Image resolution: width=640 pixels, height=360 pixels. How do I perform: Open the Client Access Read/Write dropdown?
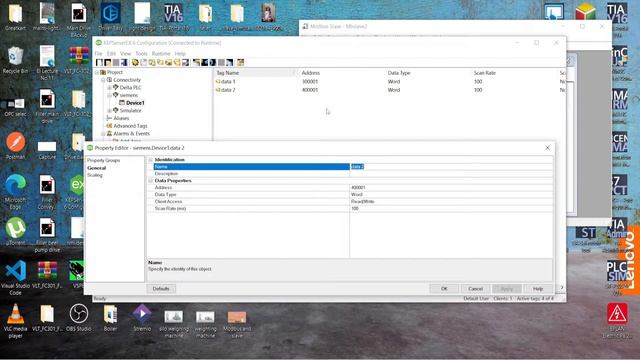[x=451, y=202]
